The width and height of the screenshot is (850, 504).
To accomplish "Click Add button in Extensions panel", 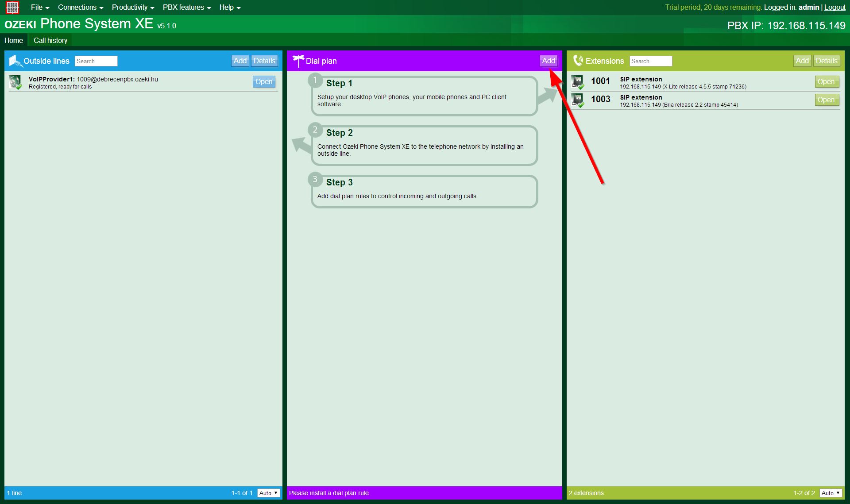I will coord(801,61).
